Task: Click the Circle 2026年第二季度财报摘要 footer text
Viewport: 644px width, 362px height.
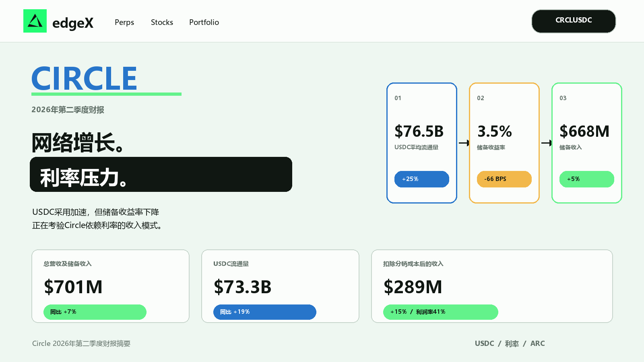Action: [x=81, y=343]
